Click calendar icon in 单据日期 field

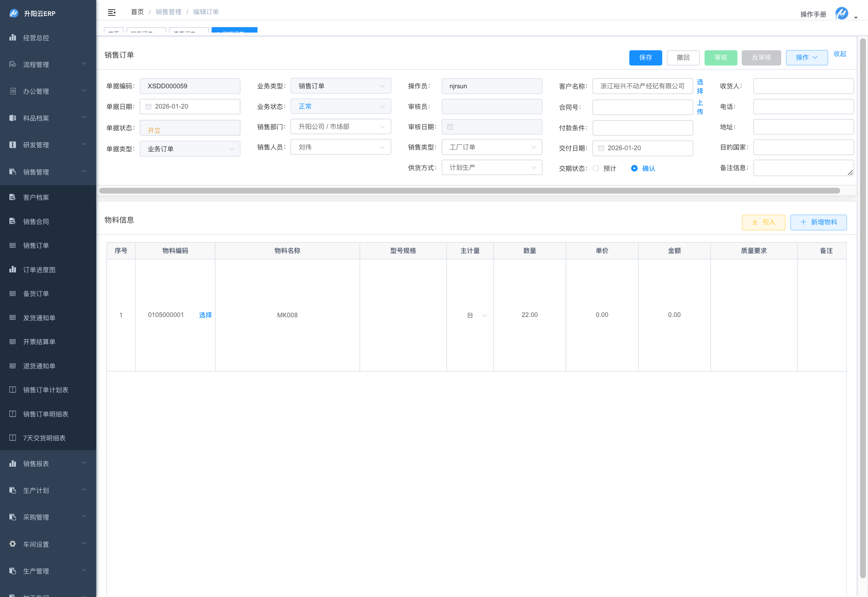[x=148, y=107]
